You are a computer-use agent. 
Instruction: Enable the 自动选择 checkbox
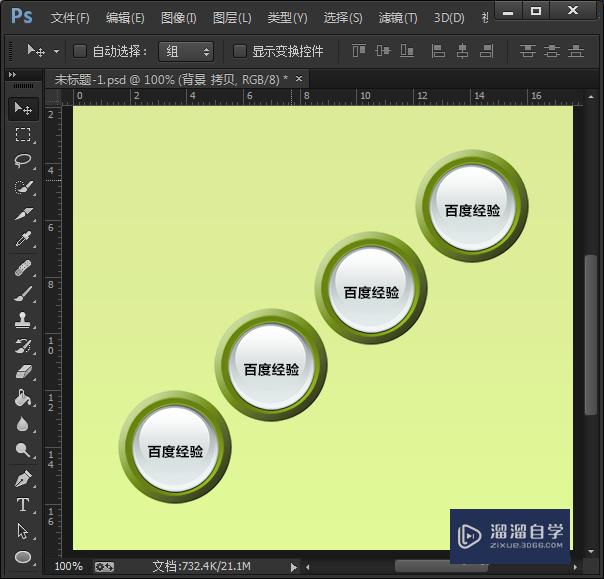pyautogui.click(x=80, y=51)
